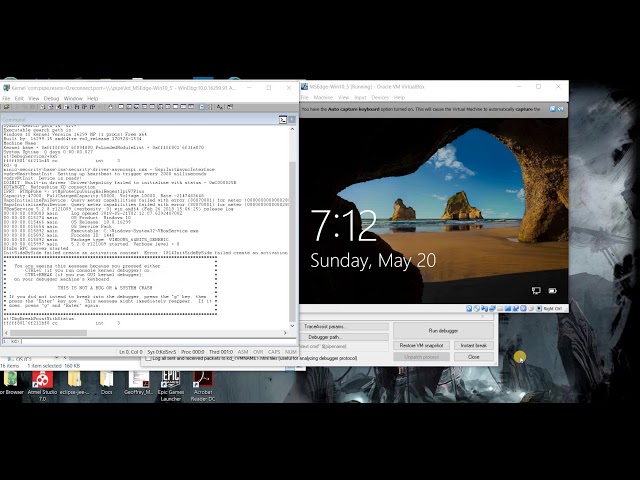
Task: Open the Devices menu in VirtualBox
Action: 380,98
